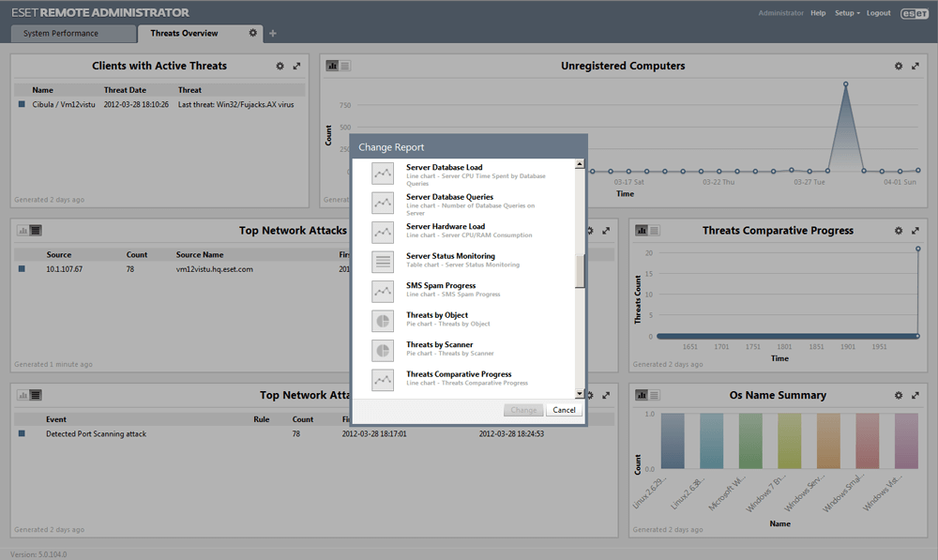
Task: Open the Help link
Action: (x=818, y=13)
